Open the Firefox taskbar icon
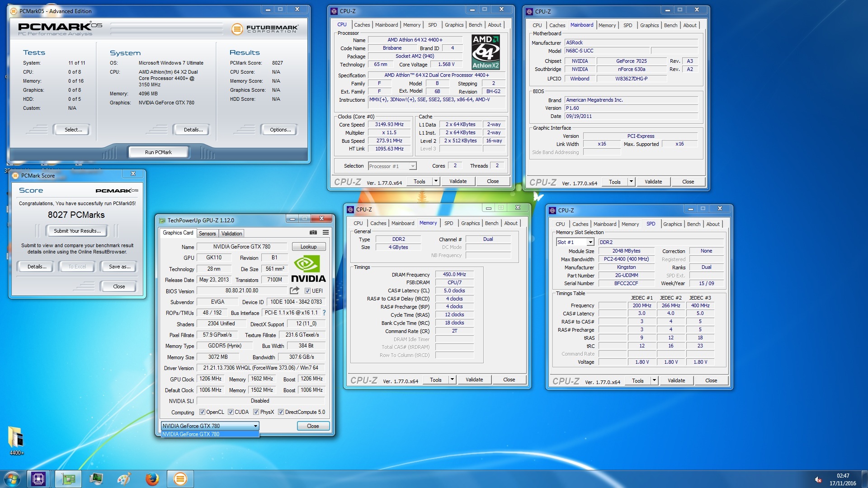This screenshot has height=488, width=868. point(152,479)
